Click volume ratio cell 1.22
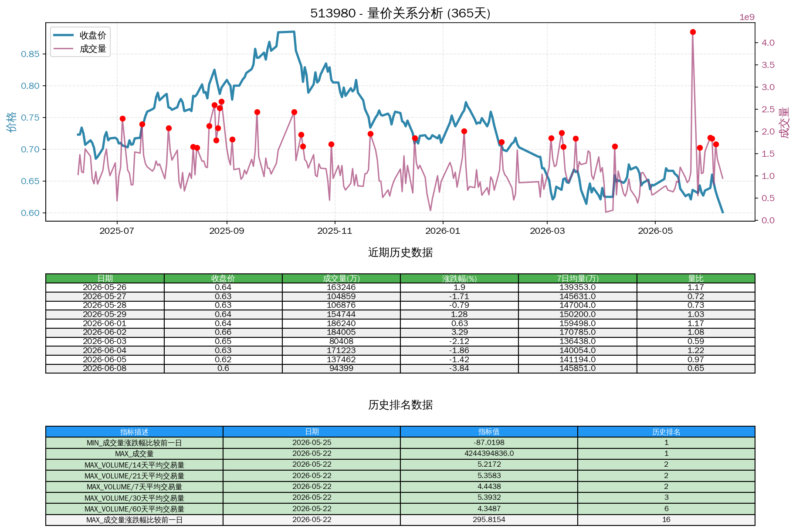Image resolution: width=796 pixels, height=532 pixels. 696,350
